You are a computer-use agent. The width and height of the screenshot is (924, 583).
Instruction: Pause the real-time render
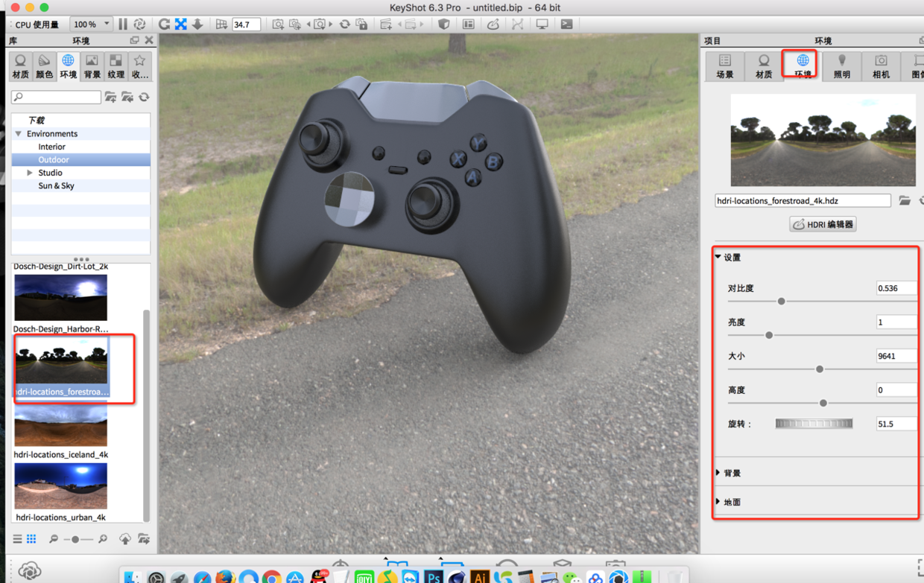123,24
